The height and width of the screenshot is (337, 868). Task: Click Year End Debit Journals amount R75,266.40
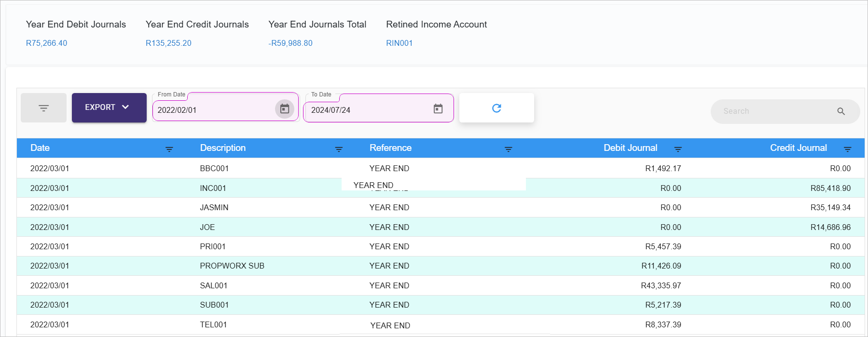(x=46, y=43)
